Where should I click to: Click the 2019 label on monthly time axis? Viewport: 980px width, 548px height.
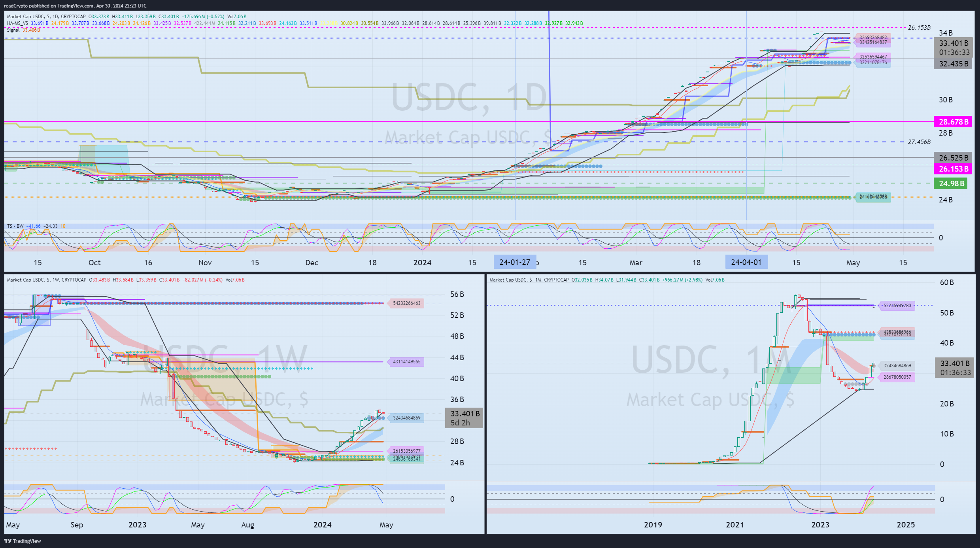pos(653,525)
